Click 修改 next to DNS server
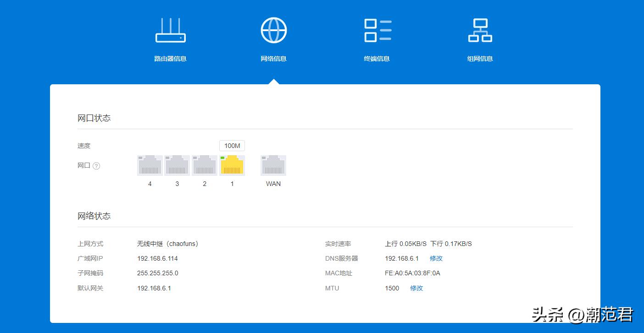This screenshot has width=644, height=333. pos(436,258)
